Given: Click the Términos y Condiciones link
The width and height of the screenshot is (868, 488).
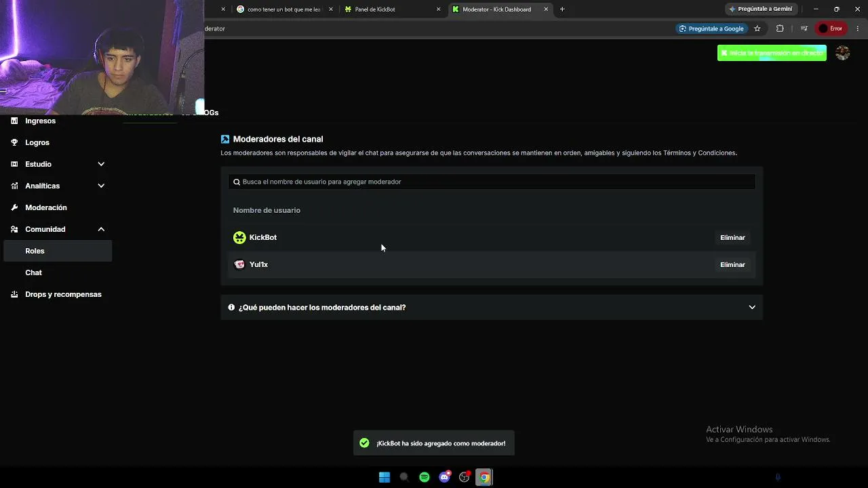Looking at the screenshot, I should (701, 153).
